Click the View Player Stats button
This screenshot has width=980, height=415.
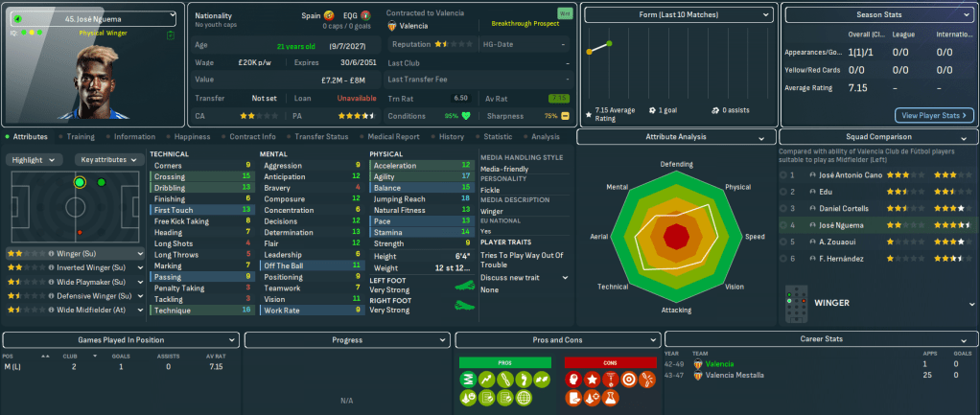935,115
